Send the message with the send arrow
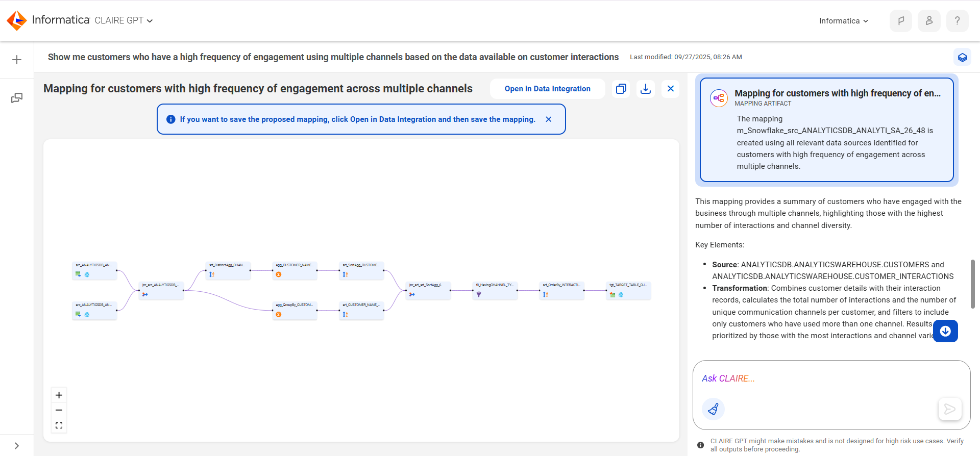 coord(950,409)
